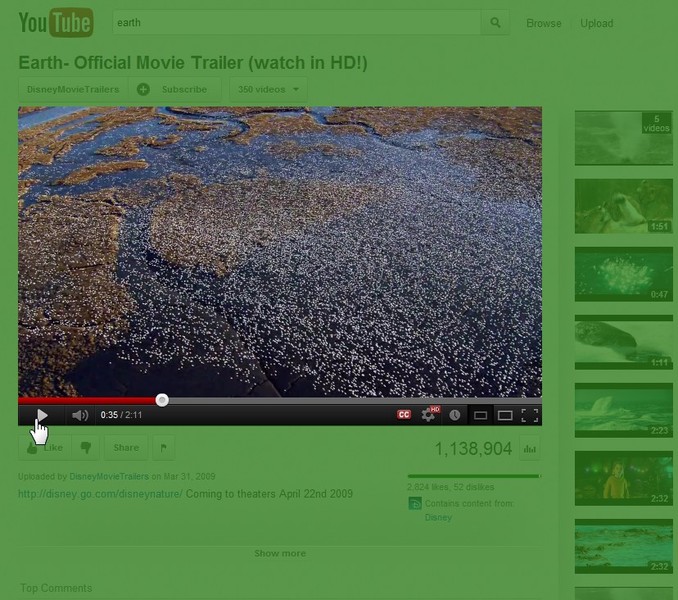Click the Top Comments heading

point(56,588)
